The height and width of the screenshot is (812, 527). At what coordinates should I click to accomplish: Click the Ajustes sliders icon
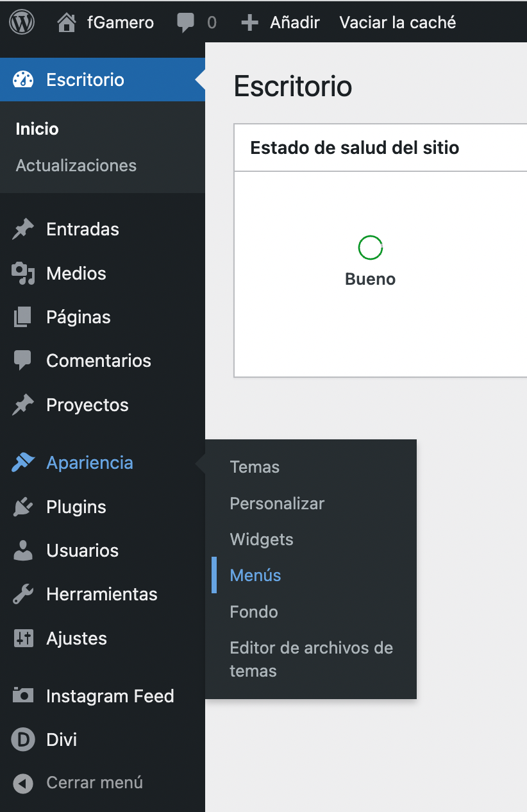pos(23,638)
